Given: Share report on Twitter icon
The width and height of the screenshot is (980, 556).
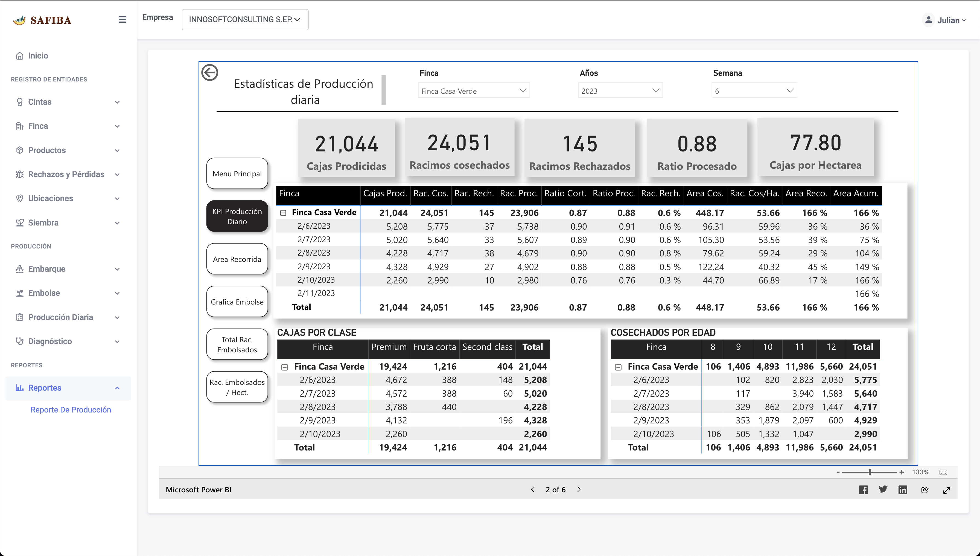Looking at the screenshot, I should [883, 489].
